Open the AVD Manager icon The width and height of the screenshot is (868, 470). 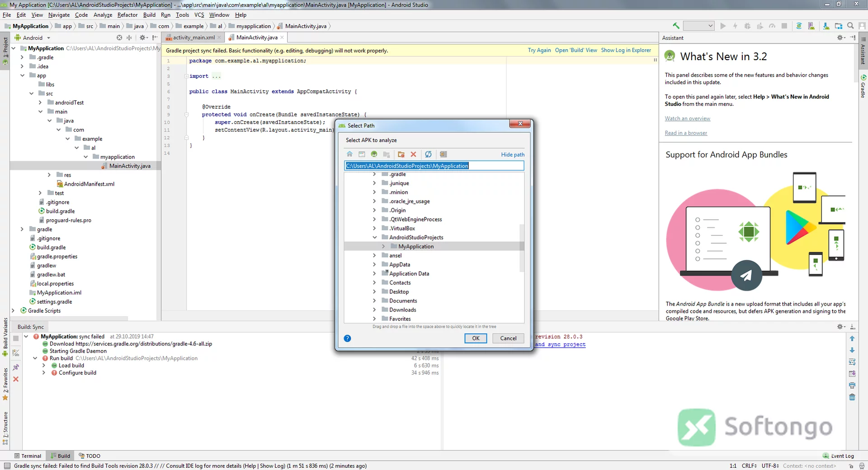tap(811, 26)
